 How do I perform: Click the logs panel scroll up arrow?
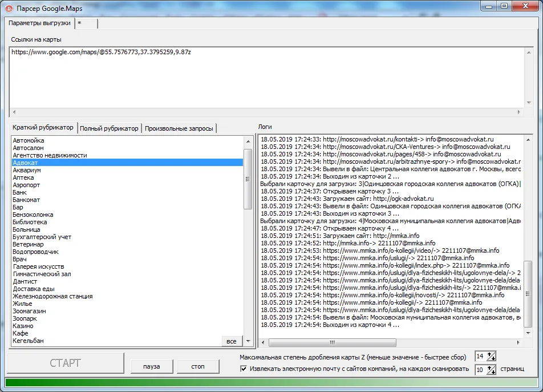coord(528,140)
